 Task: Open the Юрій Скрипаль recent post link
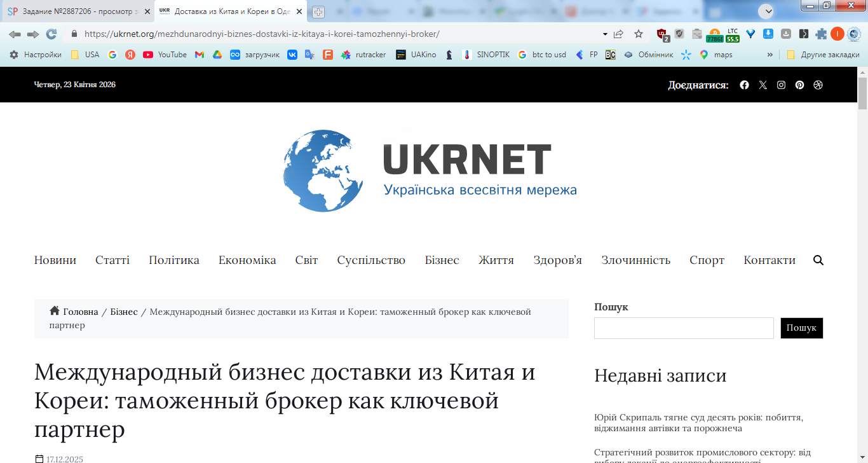(699, 423)
